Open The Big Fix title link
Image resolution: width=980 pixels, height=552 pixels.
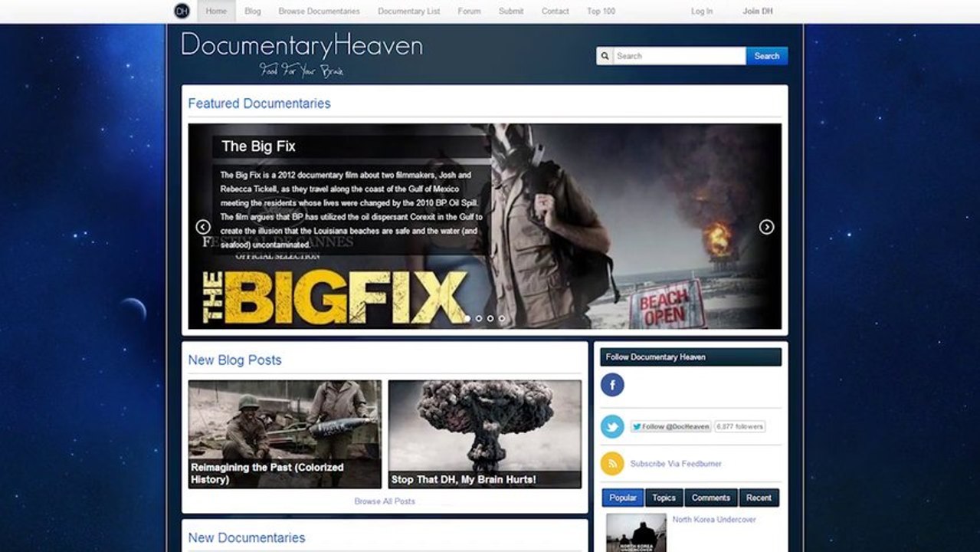click(x=258, y=146)
